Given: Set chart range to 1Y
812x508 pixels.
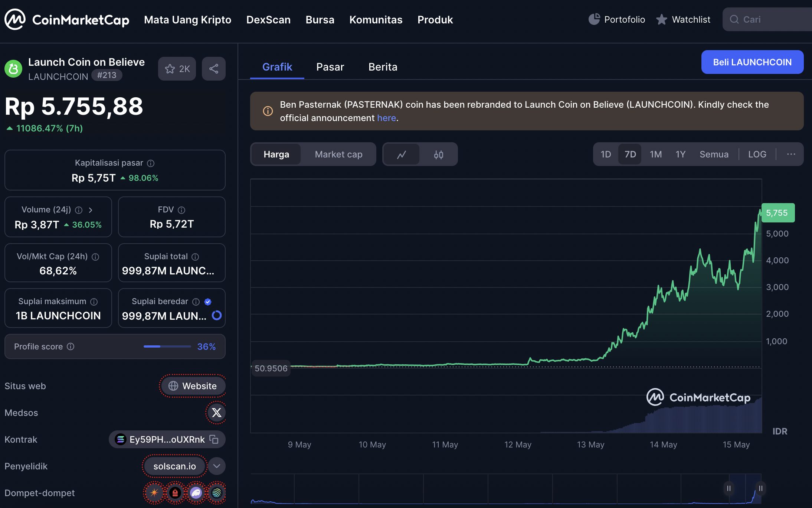Looking at the screenshot, I should [x=680, y=154].
